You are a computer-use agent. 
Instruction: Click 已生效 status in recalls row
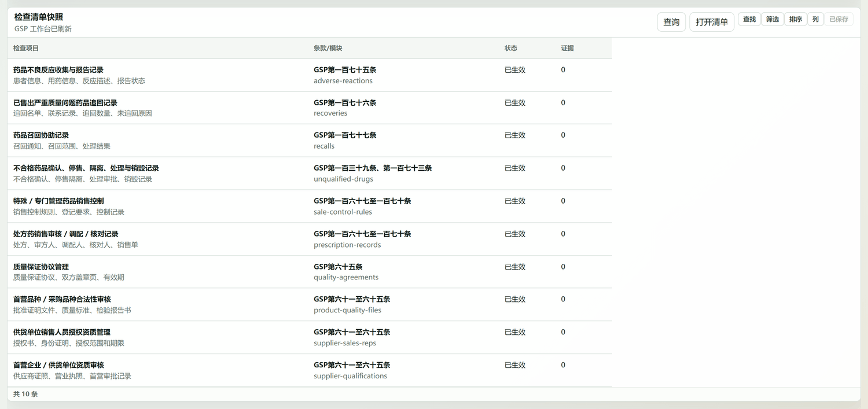pos(515,135)
